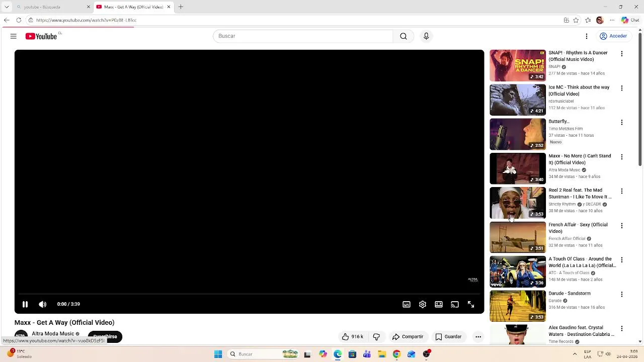Open options menu for Ice MC video
Viewport: 644px width, 362px height.
622,88
